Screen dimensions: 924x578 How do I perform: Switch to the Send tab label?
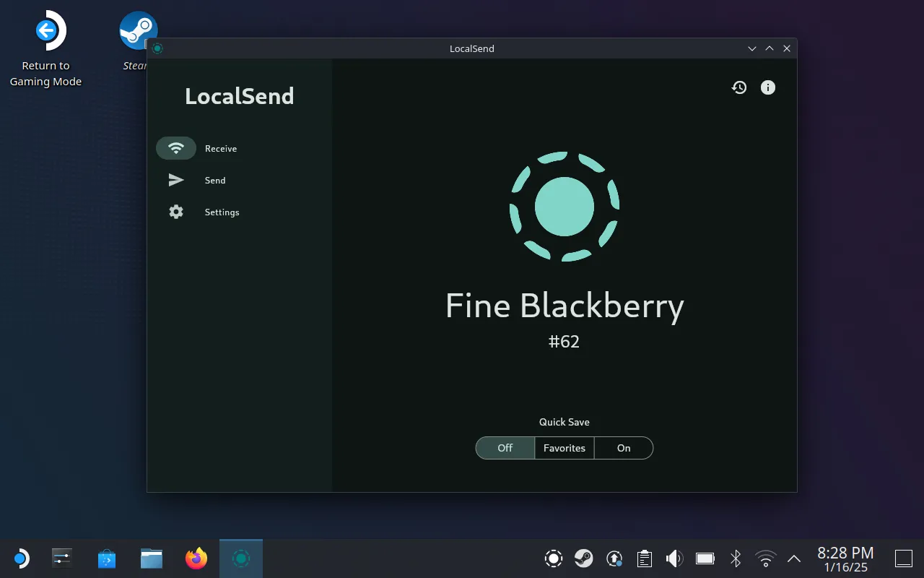(215, 180)
